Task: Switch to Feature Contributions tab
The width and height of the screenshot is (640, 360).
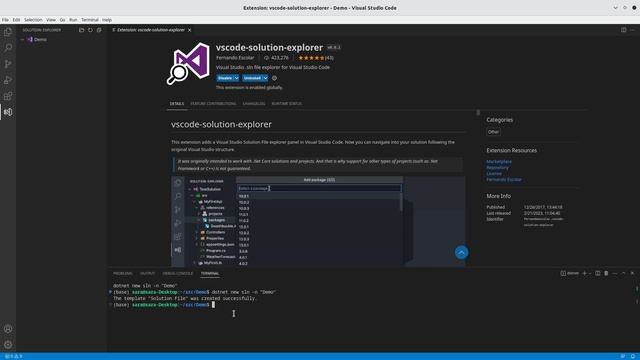Action: (x=213, y=104)
